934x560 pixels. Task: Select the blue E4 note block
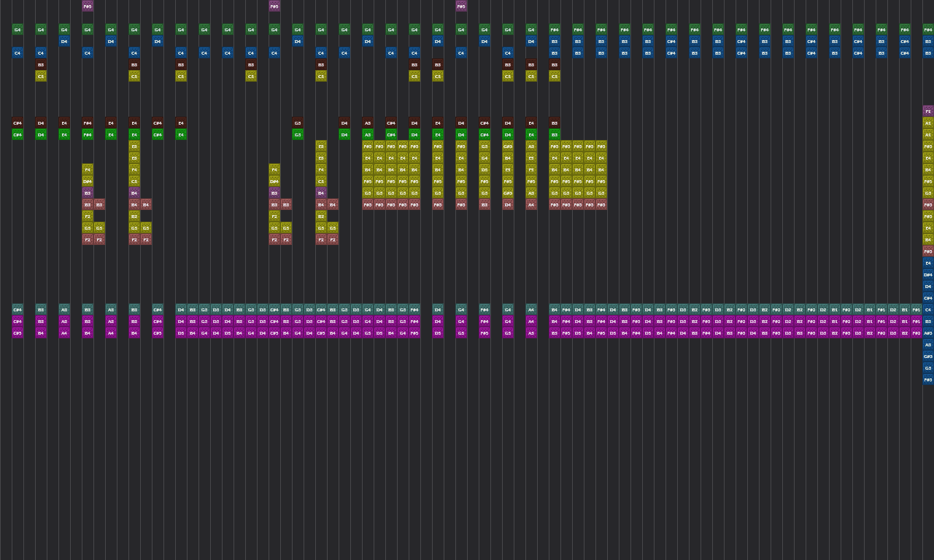click(928, 262)
